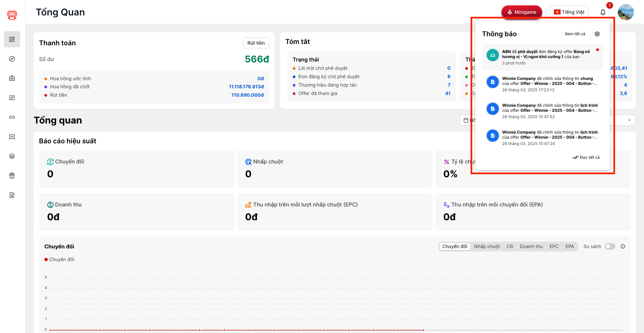Image resolution: width=644 pixels, height=333 pixels.
Task: Toggle the So sánh compare switch
Action: 610,246
